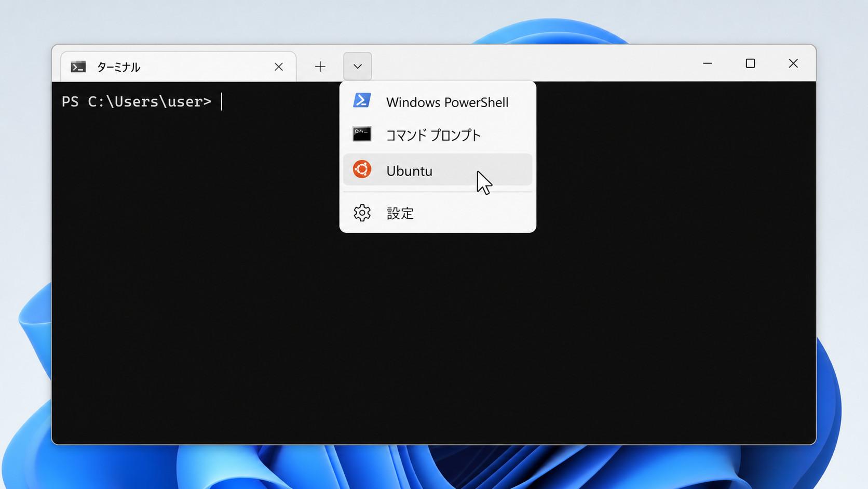This screenshot has width=868, height=489.
Task: Click the orange Ubuntu logo icon
Action: tap(362, 169)
